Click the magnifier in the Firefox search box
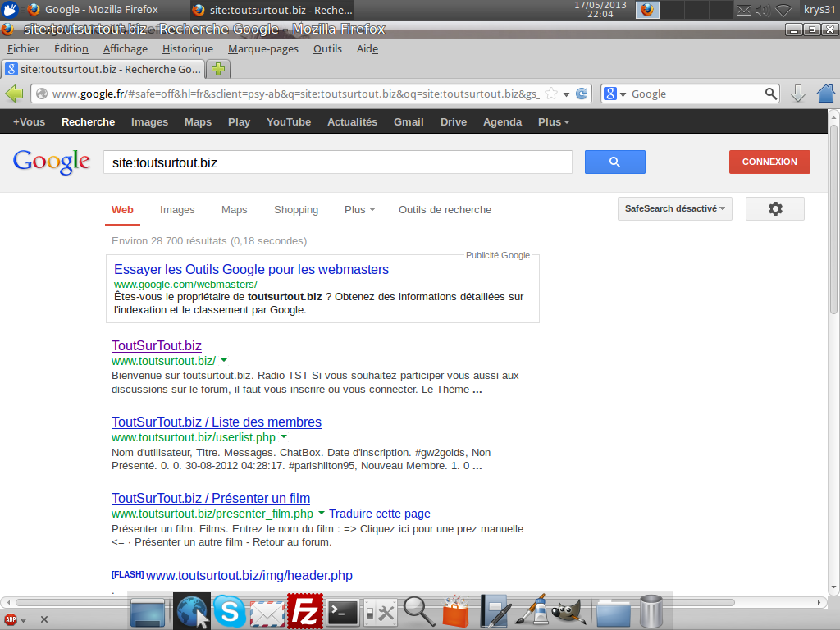The image size is (840, 630). (x=770, y=94)
